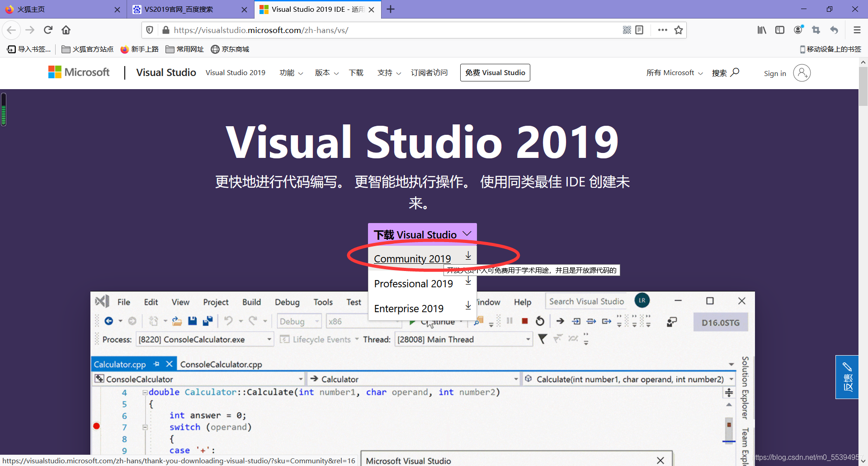Click the Visual Studio 2019 nav link
This screenshot has width=868, height=466.
[236, 73]
